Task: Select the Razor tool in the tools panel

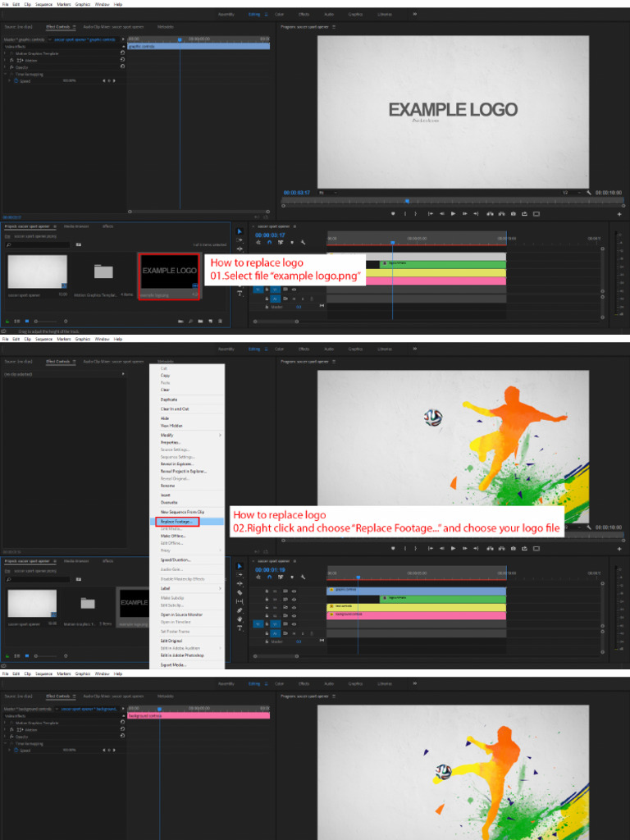Action: point(240,592)
